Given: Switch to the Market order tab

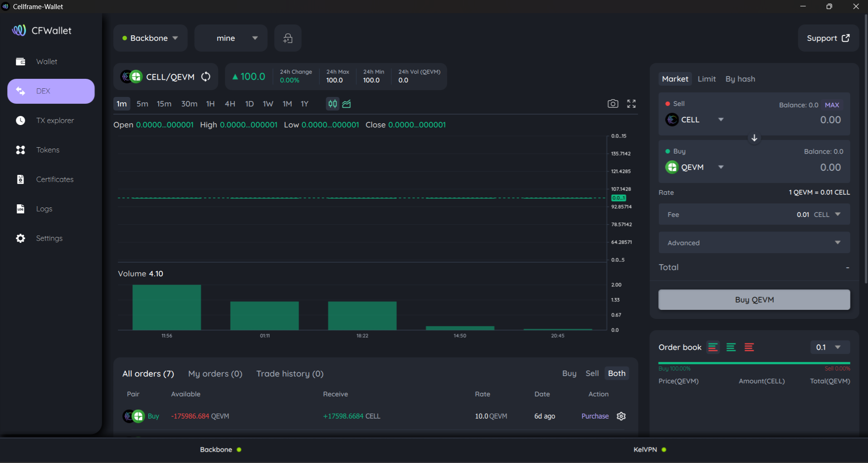Looking at the screenshot, I should pos(675,79).
